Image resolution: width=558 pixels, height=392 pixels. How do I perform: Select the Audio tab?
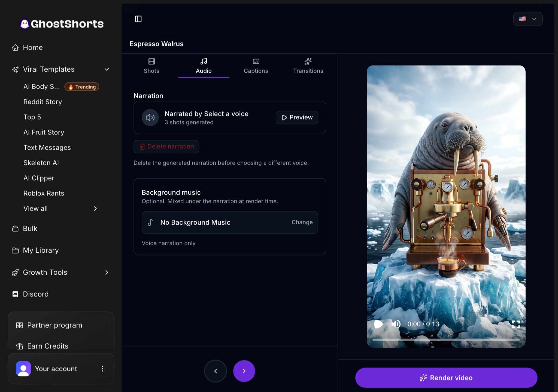[x=204, y=66]
